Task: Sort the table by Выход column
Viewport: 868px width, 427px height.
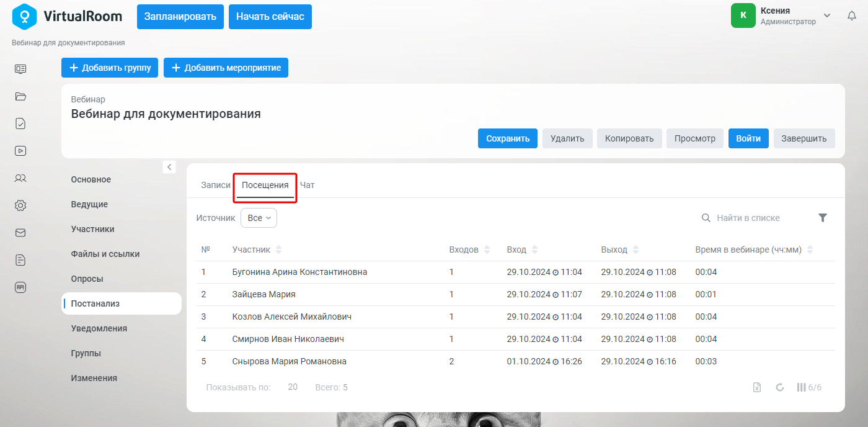Action: click(635, 249)
